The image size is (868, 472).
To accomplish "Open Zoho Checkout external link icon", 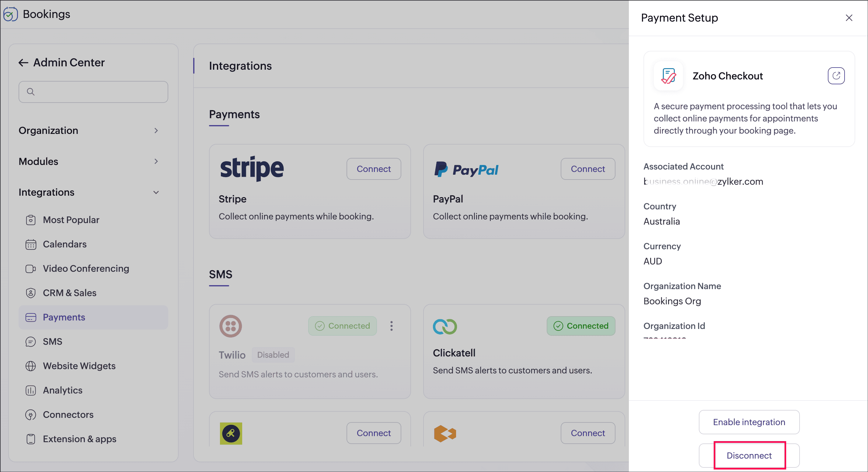I will pos(836,75).
